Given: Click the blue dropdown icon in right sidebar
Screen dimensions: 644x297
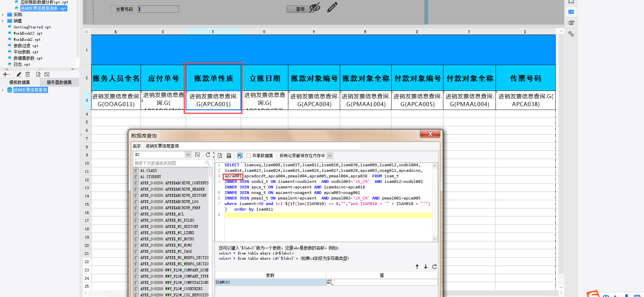Looking at the screenshot, I should click(x=571, y=12).
